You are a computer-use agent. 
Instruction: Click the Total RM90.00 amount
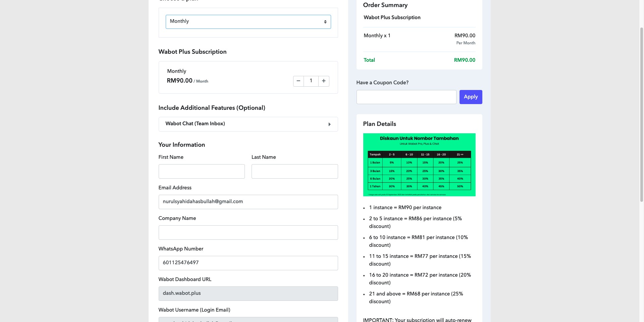point(465,60)
